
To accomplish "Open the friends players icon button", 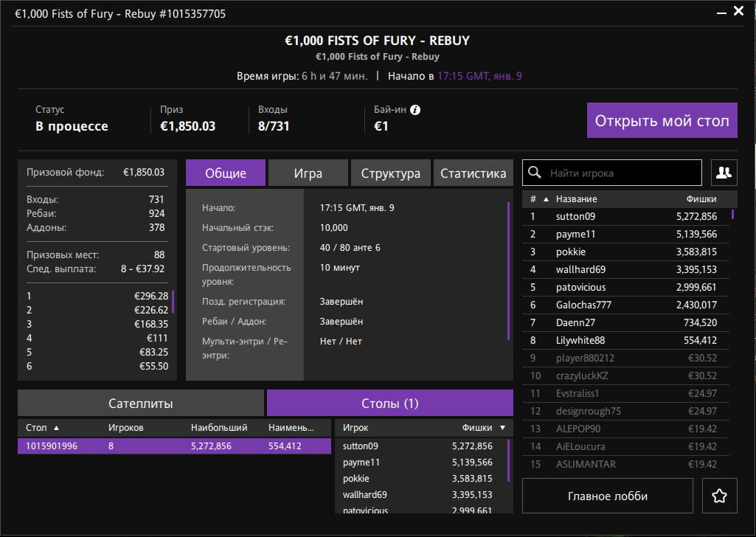I will [724, 173].
